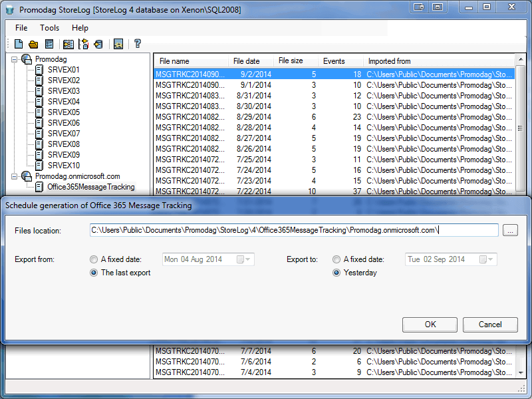
Task: Open the Export to date picker dropdown
Action: coord(486,259)
